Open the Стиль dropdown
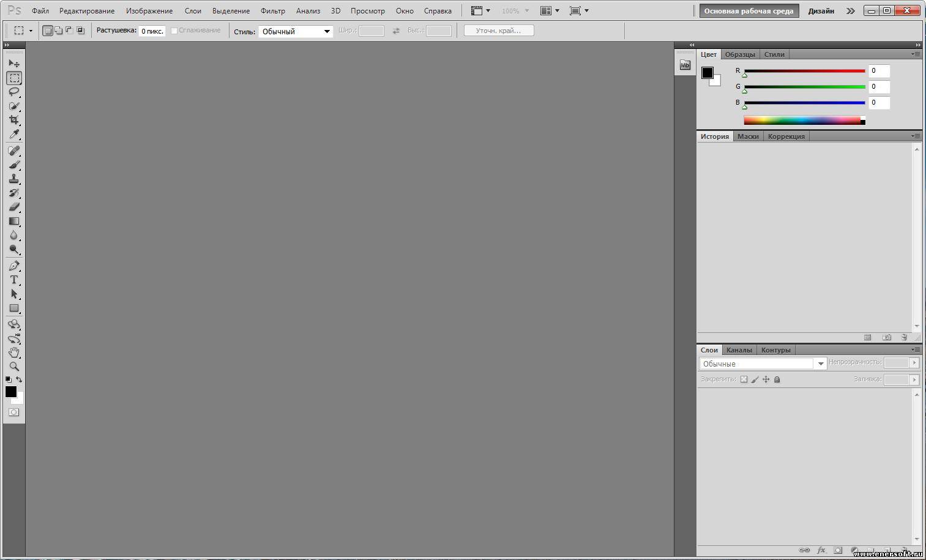926x560 pixels. (x=296, y=31)
